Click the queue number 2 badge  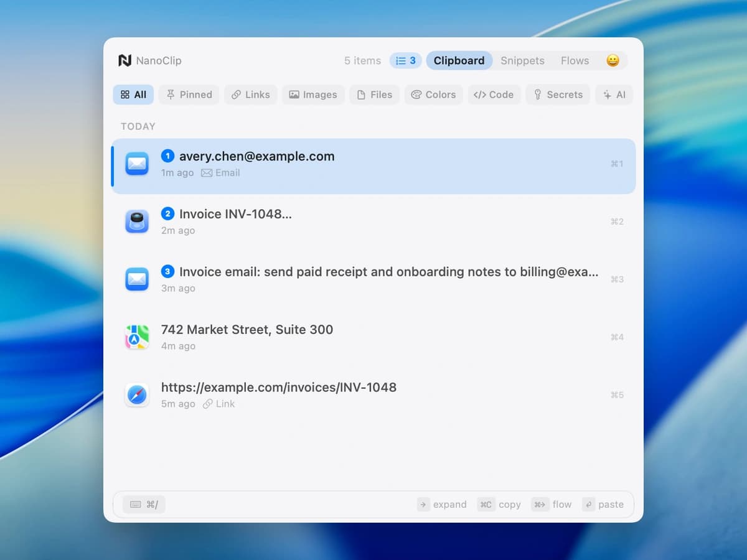[x=167, y=214]
